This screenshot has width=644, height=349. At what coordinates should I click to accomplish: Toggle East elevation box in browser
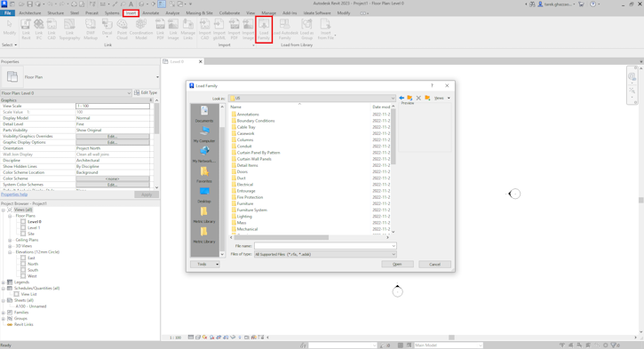23,258
